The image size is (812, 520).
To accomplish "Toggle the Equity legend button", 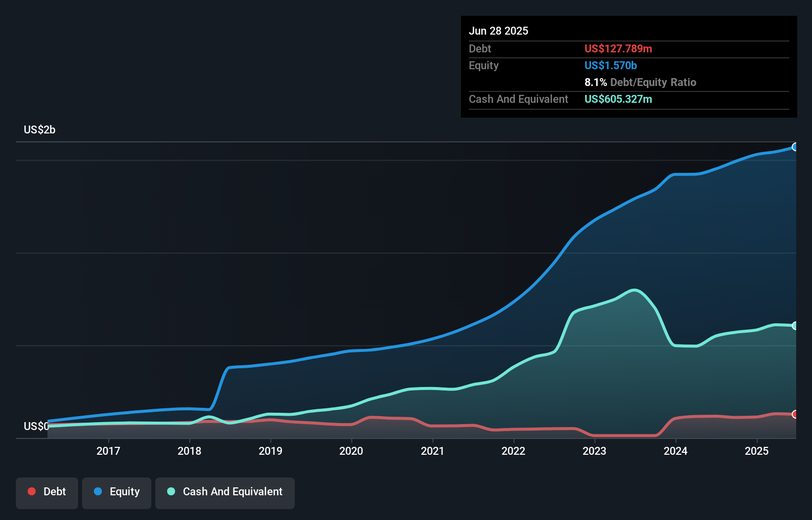I will [117, 493].
